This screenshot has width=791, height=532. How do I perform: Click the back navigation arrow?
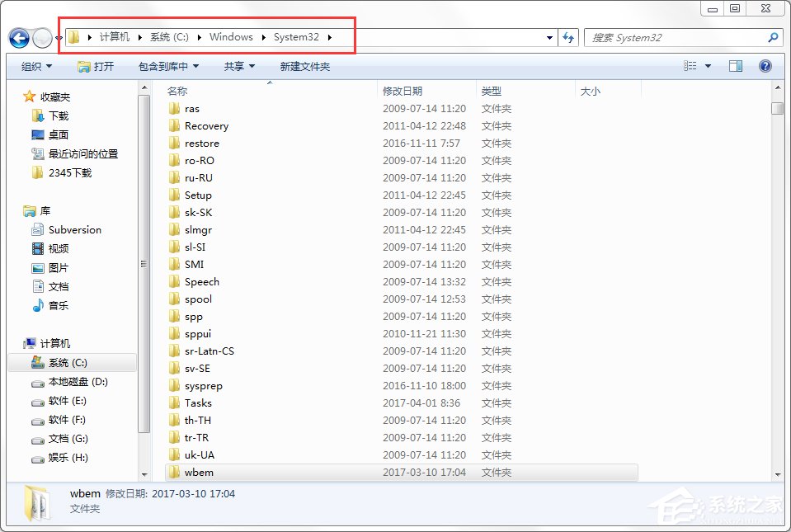click(18, 37)
